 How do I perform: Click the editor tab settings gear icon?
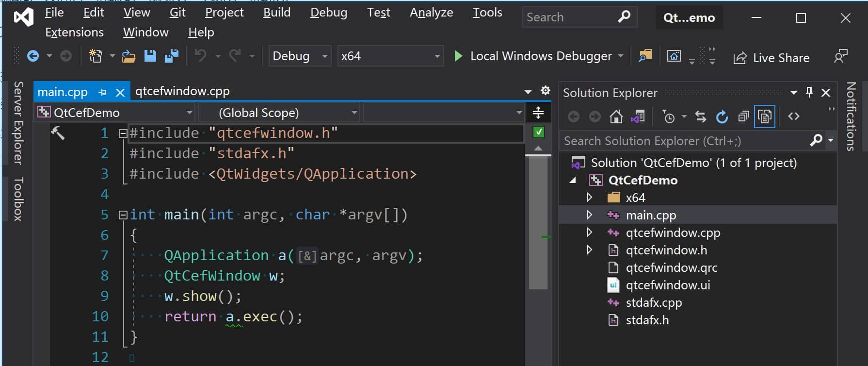[546, 91]
